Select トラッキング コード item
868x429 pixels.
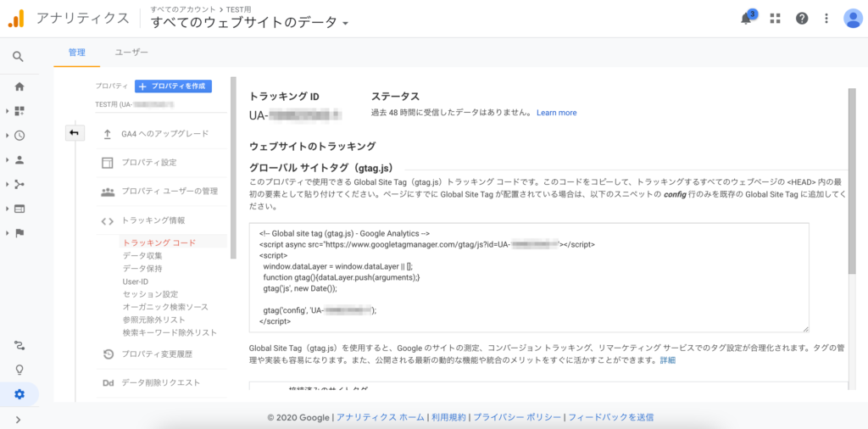159,242
